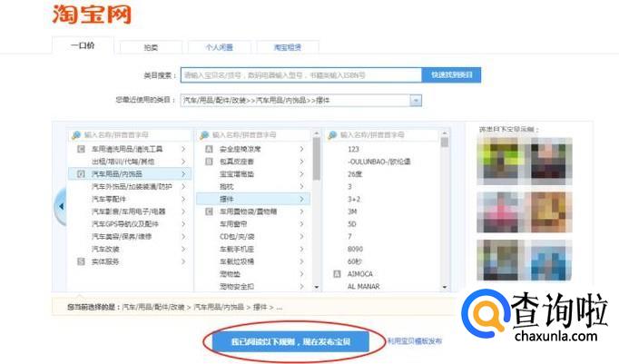619x364 pixels.
Task: Choose brand 8090
Action: coord(355,249)
